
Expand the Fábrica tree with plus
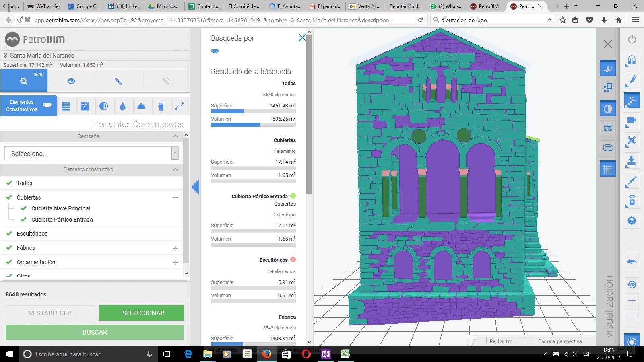click(x=175, y=248)
